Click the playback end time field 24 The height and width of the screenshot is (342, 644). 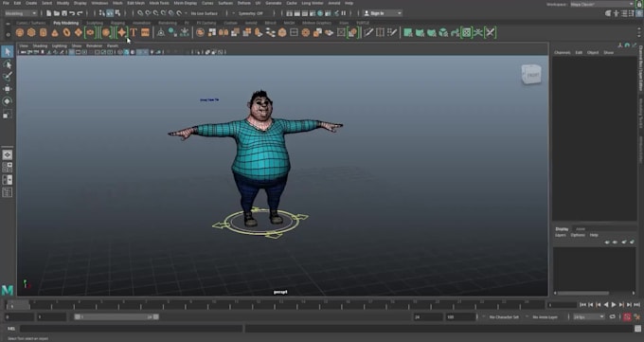pos(427,317)
